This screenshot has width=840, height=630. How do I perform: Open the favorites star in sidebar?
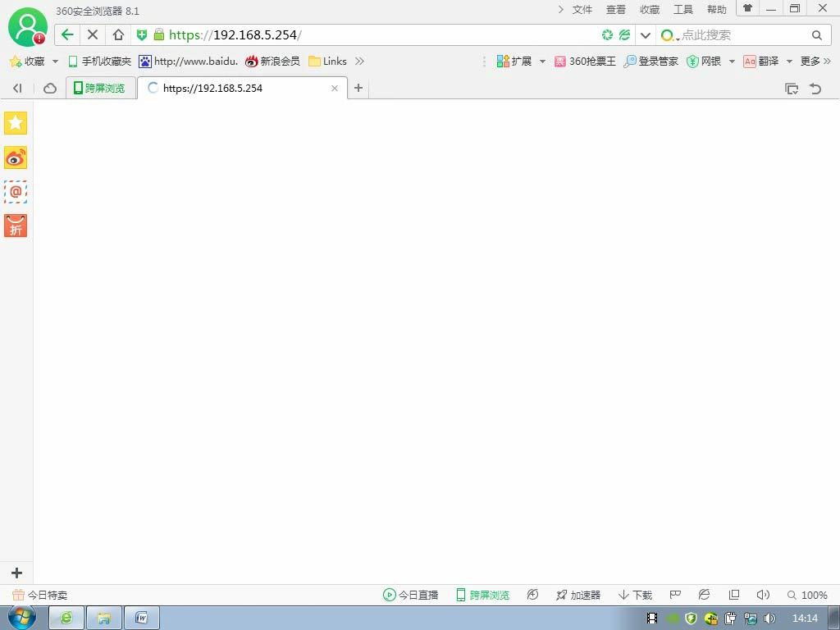pos(16,123)
